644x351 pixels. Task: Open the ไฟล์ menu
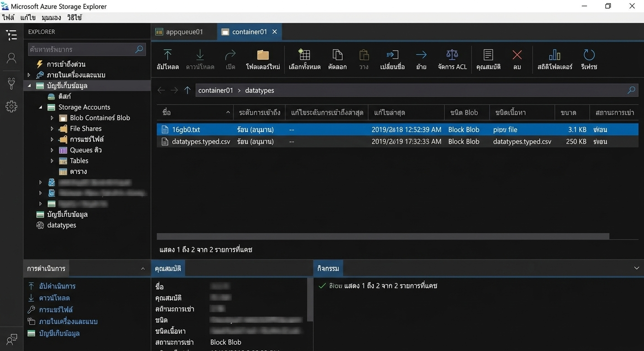[8, 18]
